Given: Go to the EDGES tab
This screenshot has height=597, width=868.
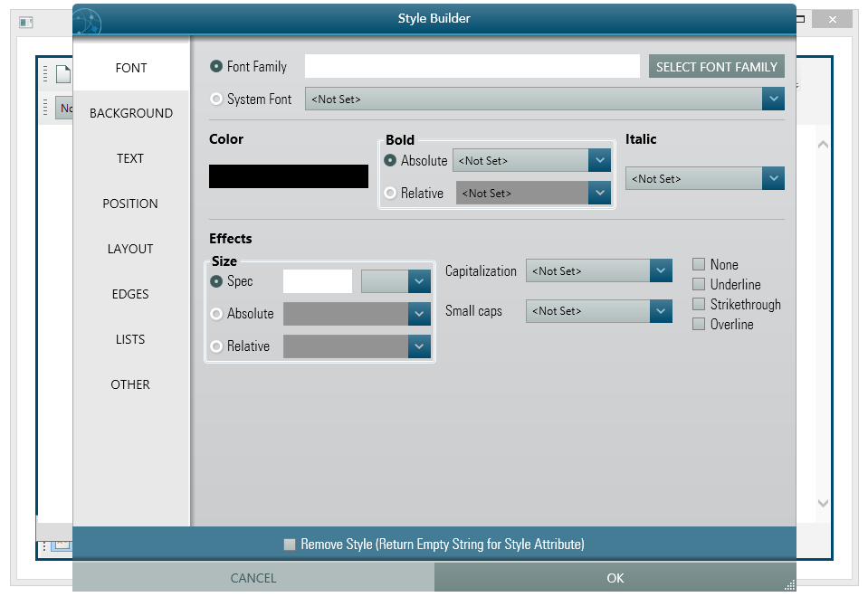Looking at the screenshot, I should coord(131,294).
